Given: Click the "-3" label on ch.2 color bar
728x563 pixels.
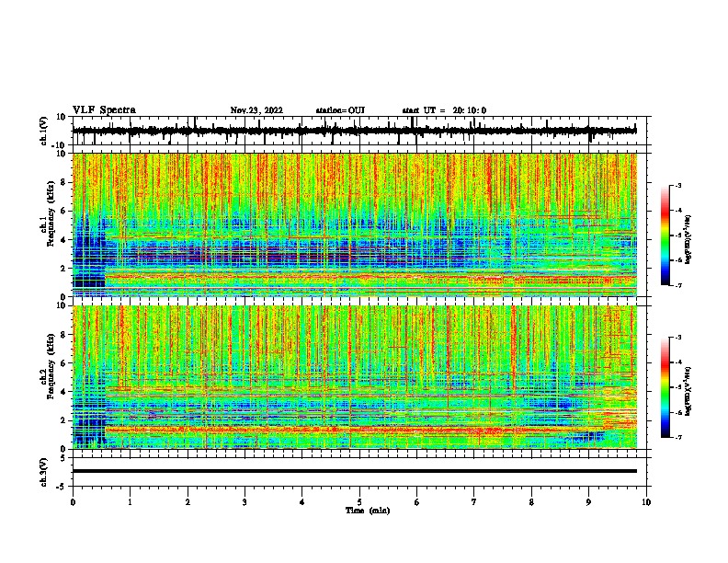Looking at the screenshot, I should (677, 338).
